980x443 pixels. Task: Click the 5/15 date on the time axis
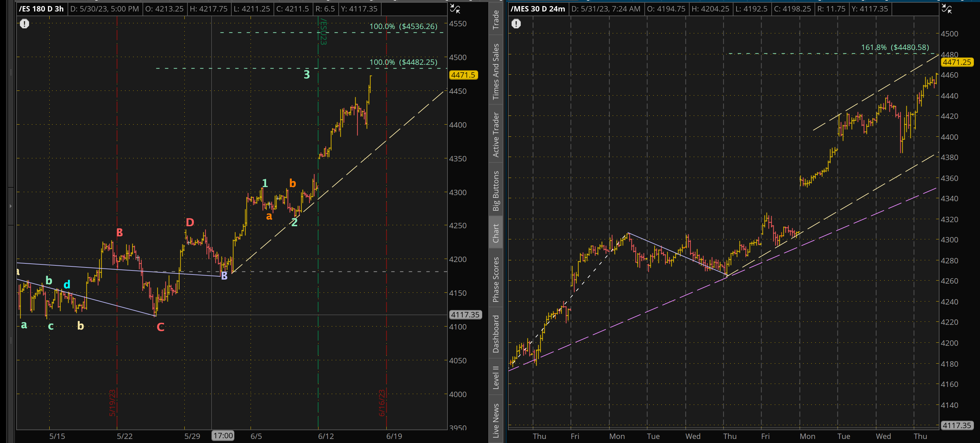click(57, 436)
